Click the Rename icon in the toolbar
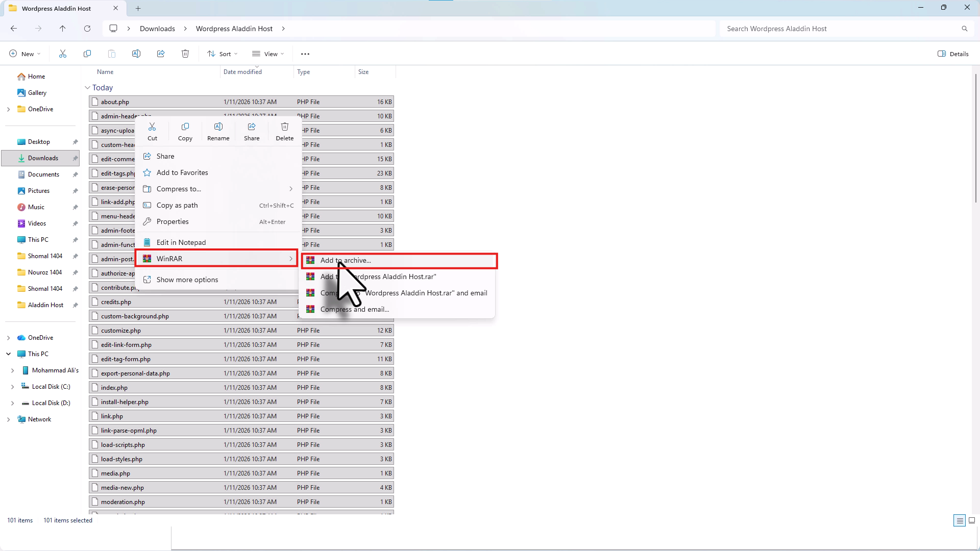Screen dimensions: 980x551 pos(136,54)
